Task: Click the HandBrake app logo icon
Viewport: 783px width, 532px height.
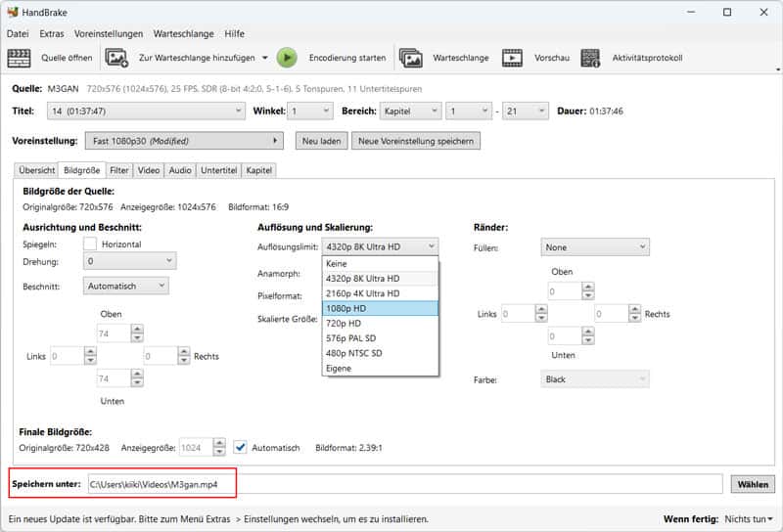Action: [x=13, y=12]
